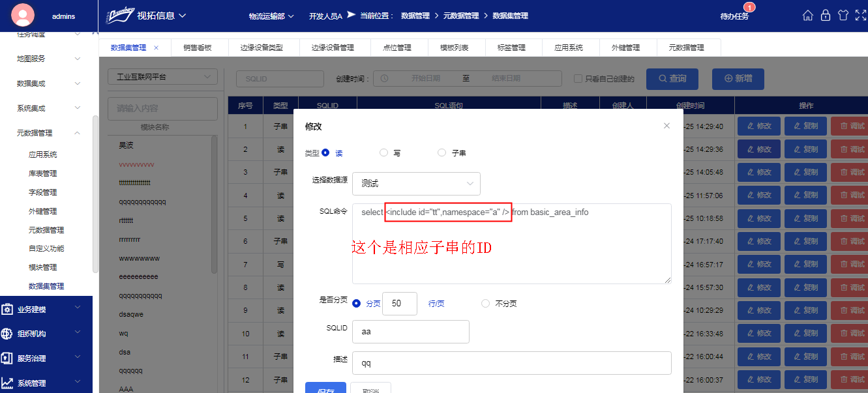Viewport: 868px width, 393px height.
Task: Select the 写 type radio button
Action: (383, 153)
